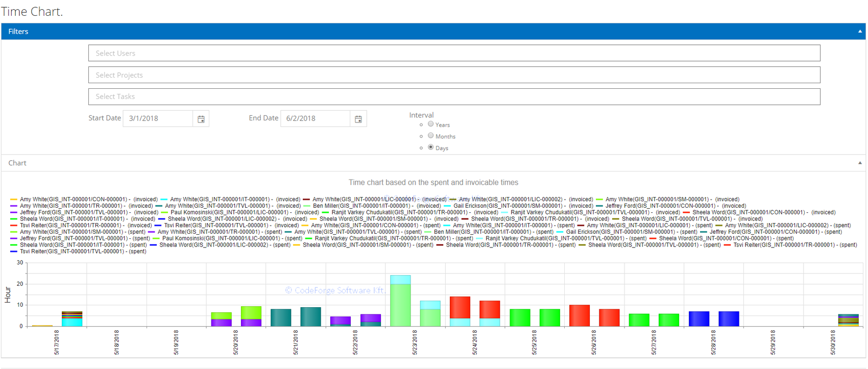Click the Chart panel header

click(17, 163)
